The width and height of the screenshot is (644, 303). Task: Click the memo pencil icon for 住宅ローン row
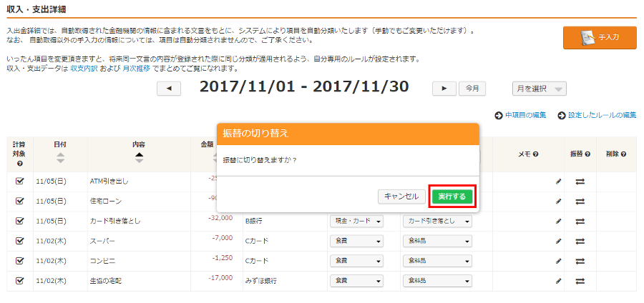(x=559, y=202)
